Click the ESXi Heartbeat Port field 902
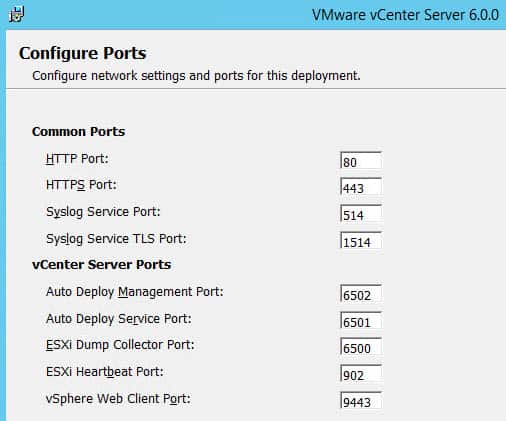This screenshot has width=506, height=421. pyautogui.click(x=361, y=373)
